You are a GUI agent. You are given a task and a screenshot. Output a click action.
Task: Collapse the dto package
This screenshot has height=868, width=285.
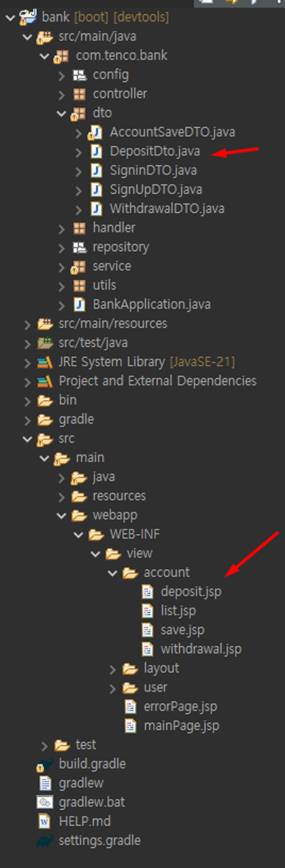click(61, 114)
